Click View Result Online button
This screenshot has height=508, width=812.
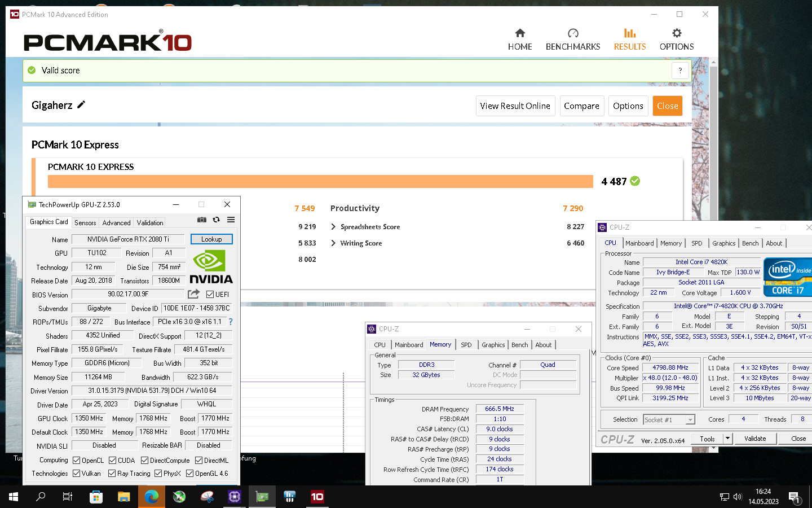coord(515,106)
